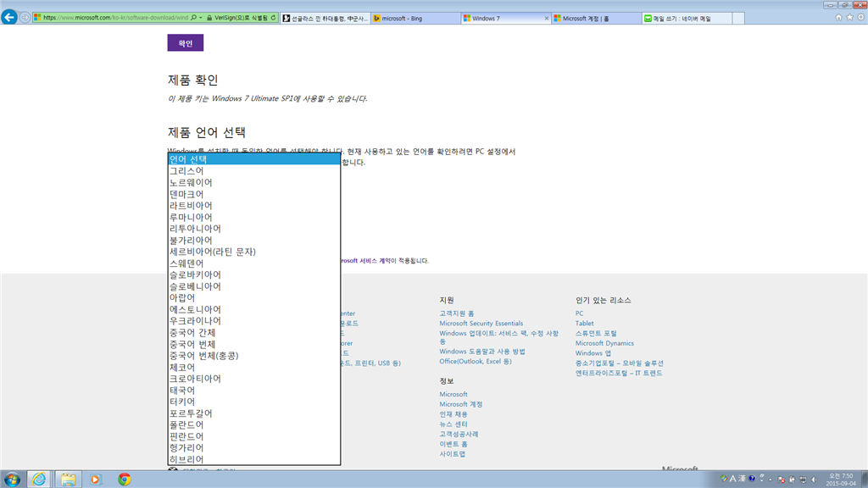Switch to the 'microsoft - Bing' tab

click(415, 19)
